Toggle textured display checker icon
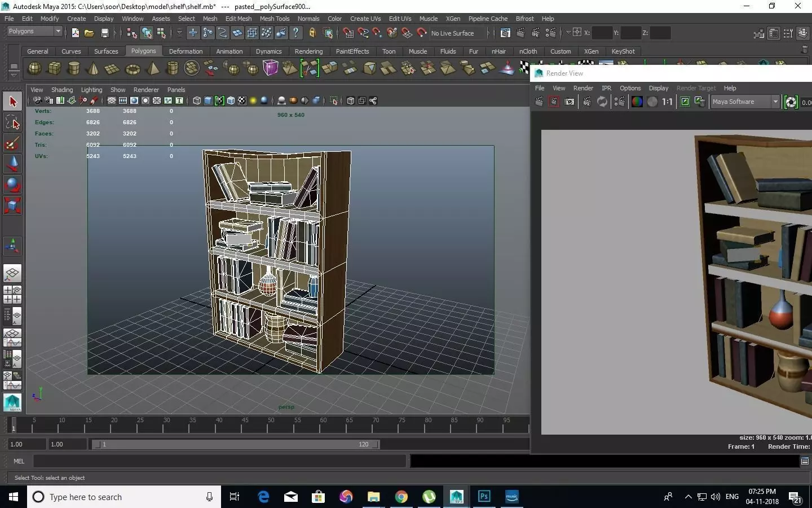The image size is (812, 508). 242,100
